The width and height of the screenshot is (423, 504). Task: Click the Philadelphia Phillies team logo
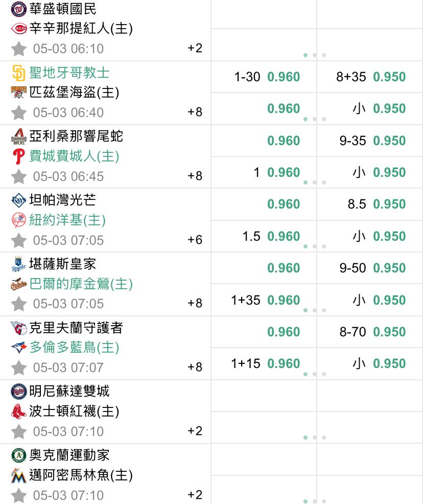(18, 156)
